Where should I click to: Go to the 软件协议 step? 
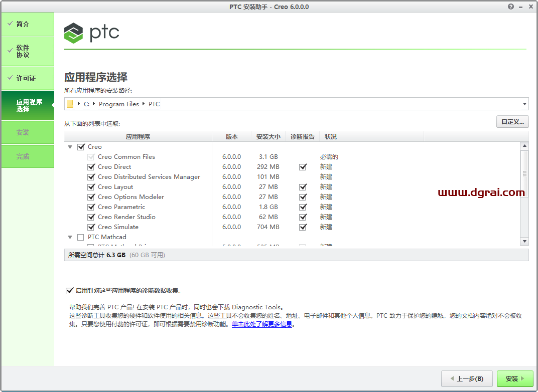pyautogui.click(x=28, y=51)
